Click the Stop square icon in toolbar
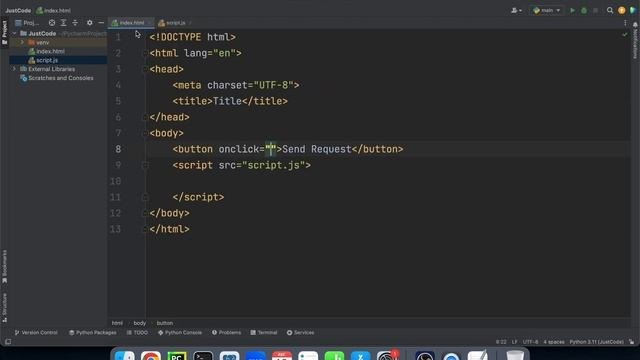Image resolution: width=640 pixels, height=360 pixels. [x=596, y=11]
